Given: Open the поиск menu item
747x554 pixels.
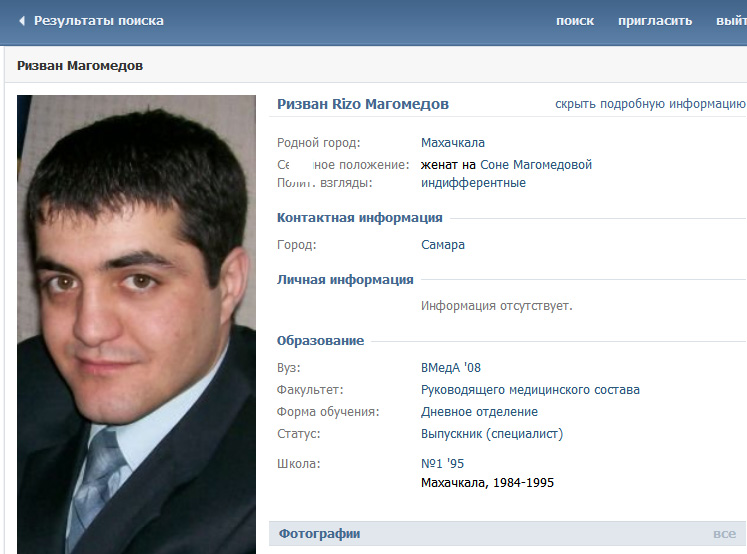Looking at the screenshot, I should (575, 21).
